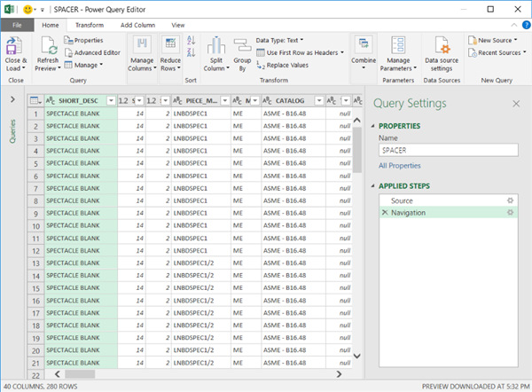Viewport: 532px width, 392px height.
Task: Switch to the View tab
Action: point(178,25)
